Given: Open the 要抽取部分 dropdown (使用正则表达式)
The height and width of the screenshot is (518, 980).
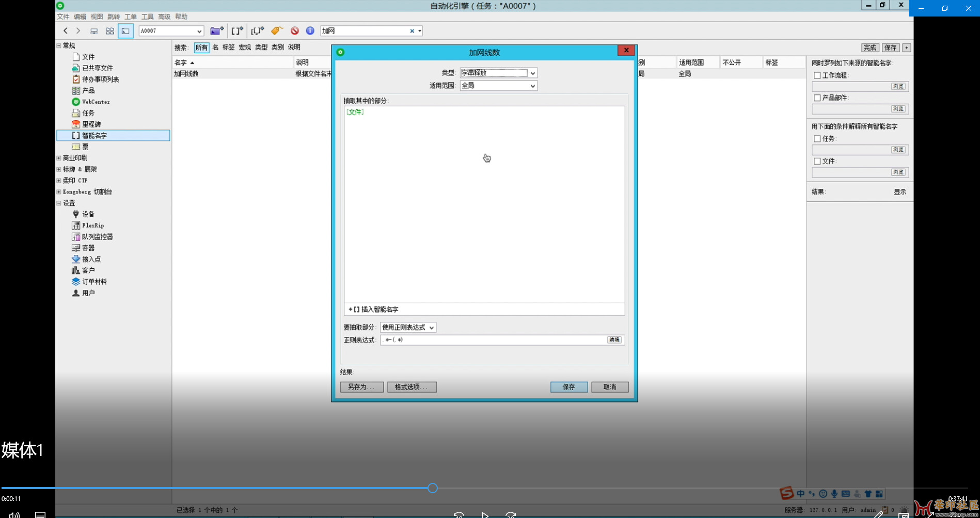Looking at the screenshot, I should (408, 328).
